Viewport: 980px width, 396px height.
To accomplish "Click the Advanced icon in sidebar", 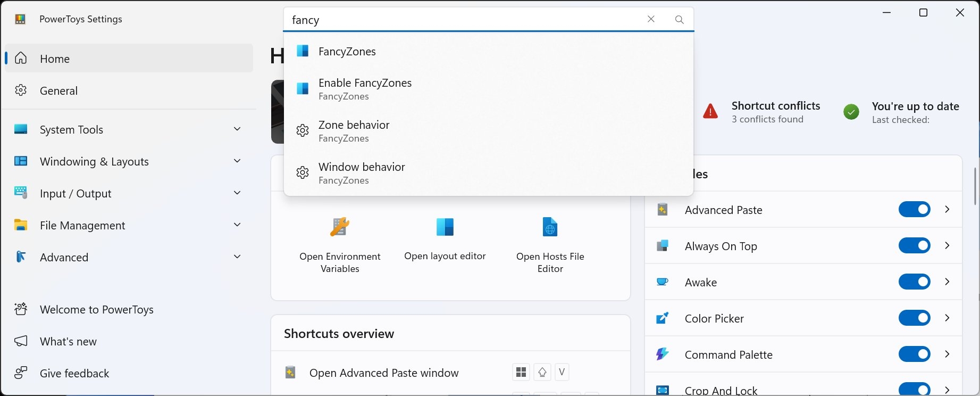I will tap(21, 257).
